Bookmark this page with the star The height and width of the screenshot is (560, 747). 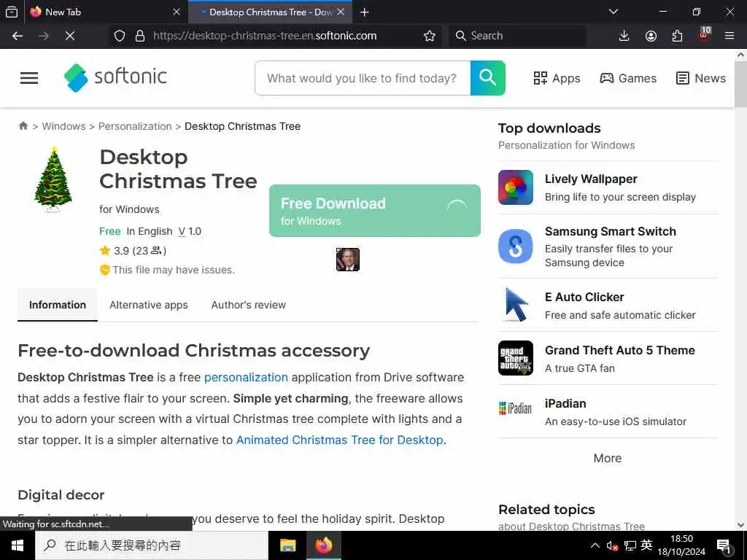[429, 36]
